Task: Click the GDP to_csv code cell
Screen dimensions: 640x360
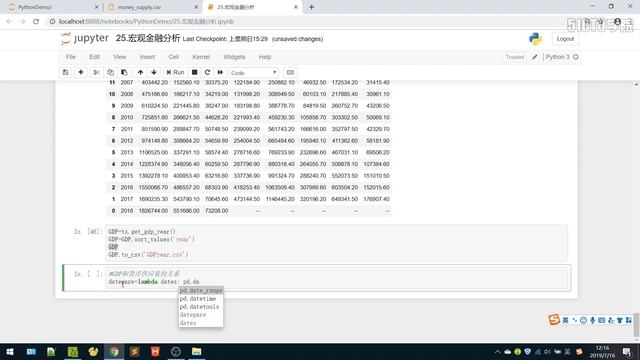Action: coord(337,243)
